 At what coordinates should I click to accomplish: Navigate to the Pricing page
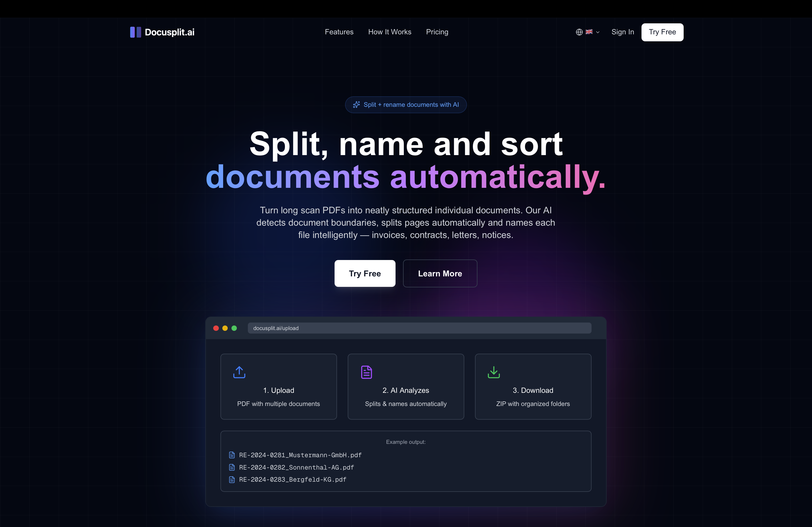coord(437,32)
